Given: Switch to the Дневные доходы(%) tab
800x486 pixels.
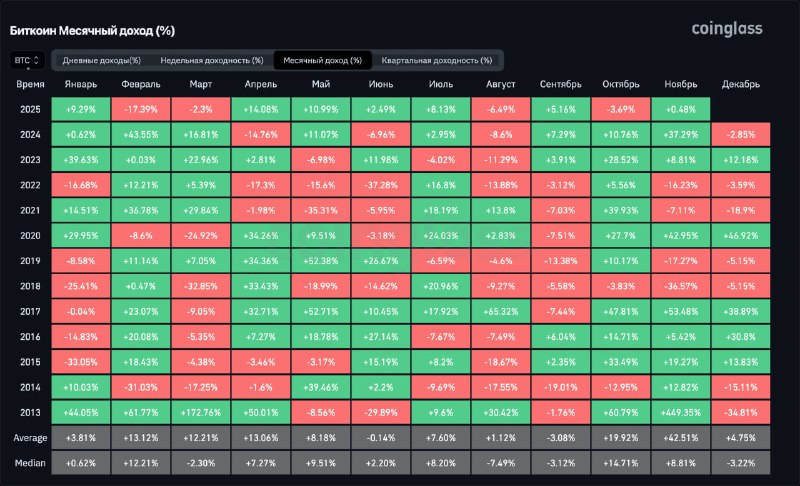Looking at the screenshot, I should click(101, 61).
